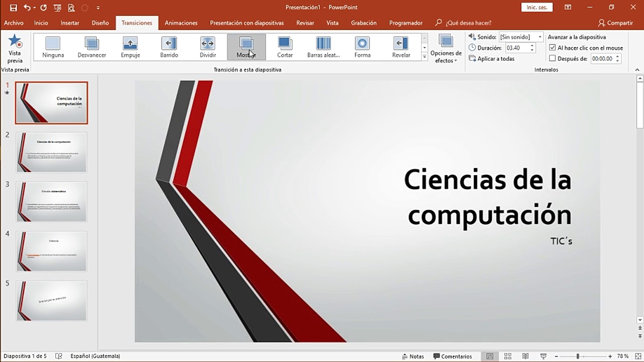Click the Compartir button
Screen dimensions: 644x362
point(615,23)
